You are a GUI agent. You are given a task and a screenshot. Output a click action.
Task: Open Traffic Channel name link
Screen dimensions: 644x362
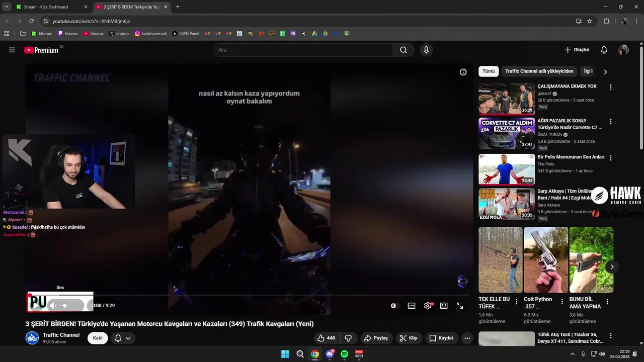61,335
